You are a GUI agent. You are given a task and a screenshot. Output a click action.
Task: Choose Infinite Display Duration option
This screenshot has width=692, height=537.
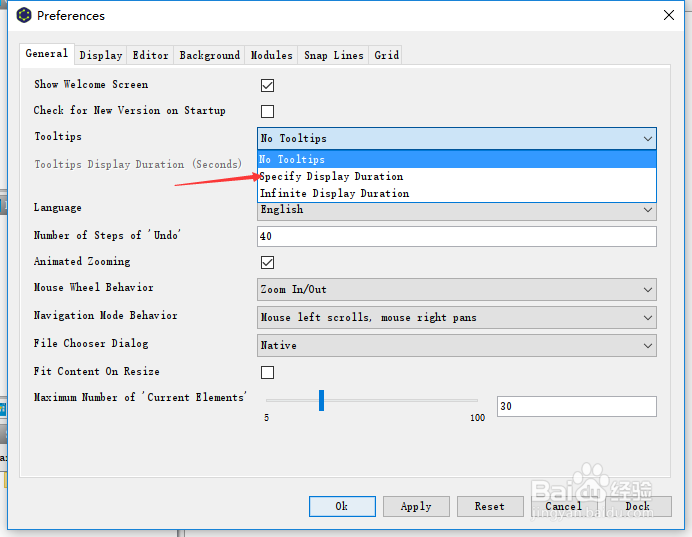point(457,193)
